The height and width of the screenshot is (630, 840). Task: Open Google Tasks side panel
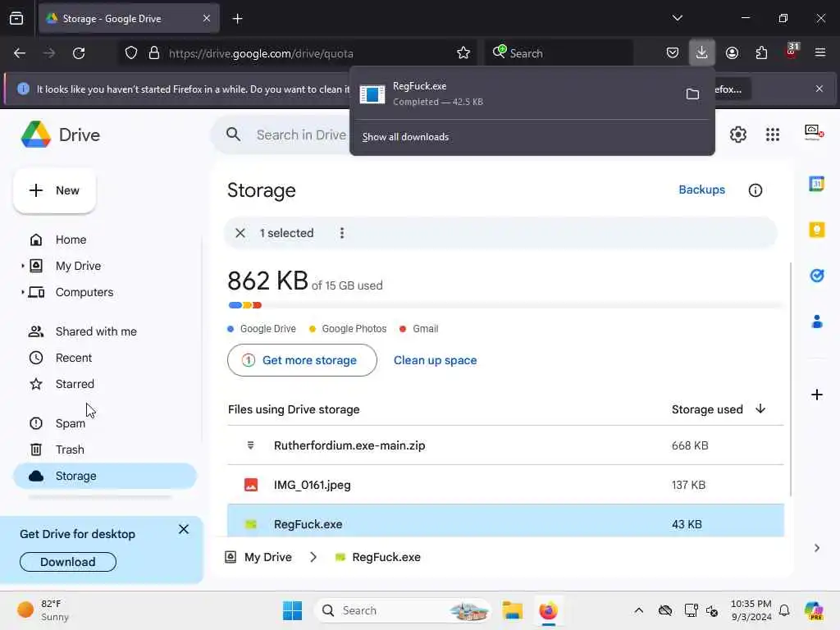tap(816, 276)
